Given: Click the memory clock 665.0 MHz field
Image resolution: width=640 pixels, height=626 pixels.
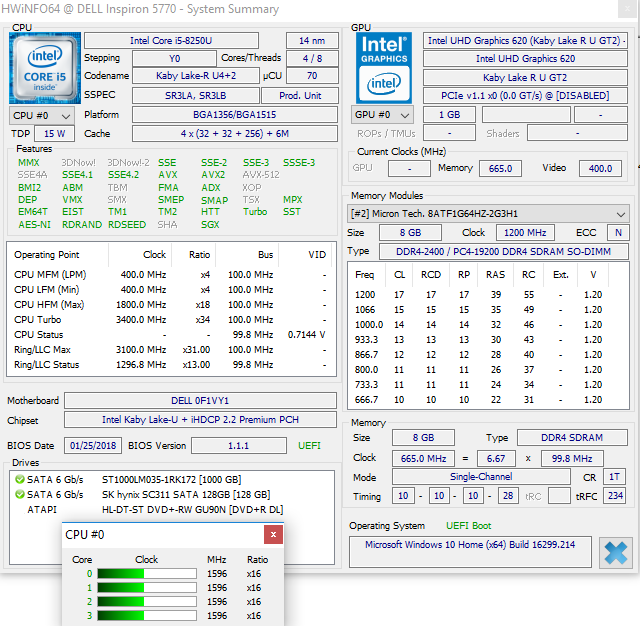Looking at the screenshot, I should pyautogui.click(x=423, y=458).
